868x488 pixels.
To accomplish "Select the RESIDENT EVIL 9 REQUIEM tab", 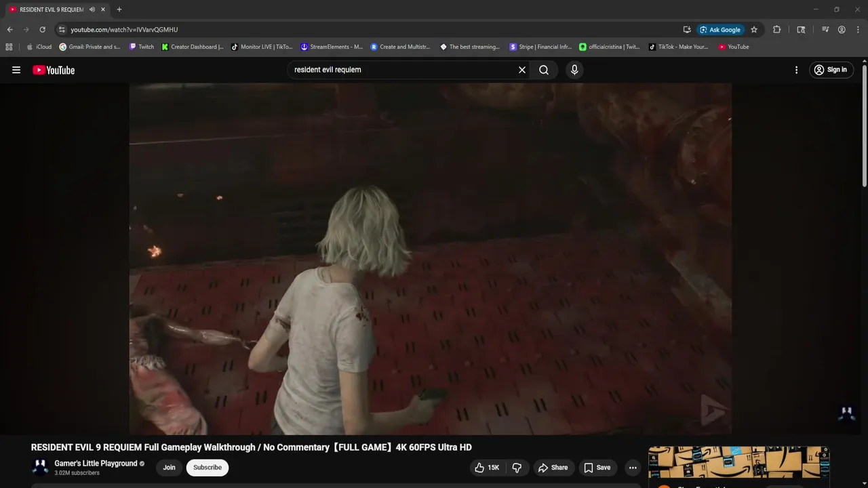I will 51,9.
